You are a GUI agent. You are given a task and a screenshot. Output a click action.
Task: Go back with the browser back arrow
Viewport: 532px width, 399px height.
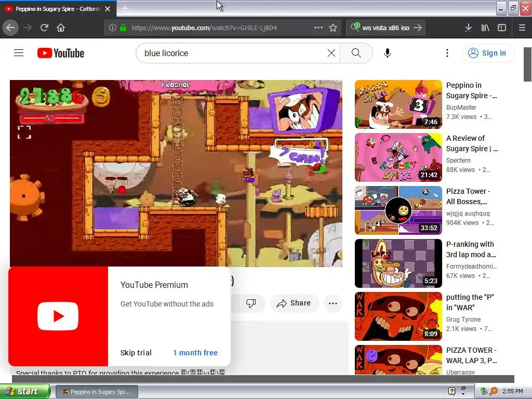10,28
